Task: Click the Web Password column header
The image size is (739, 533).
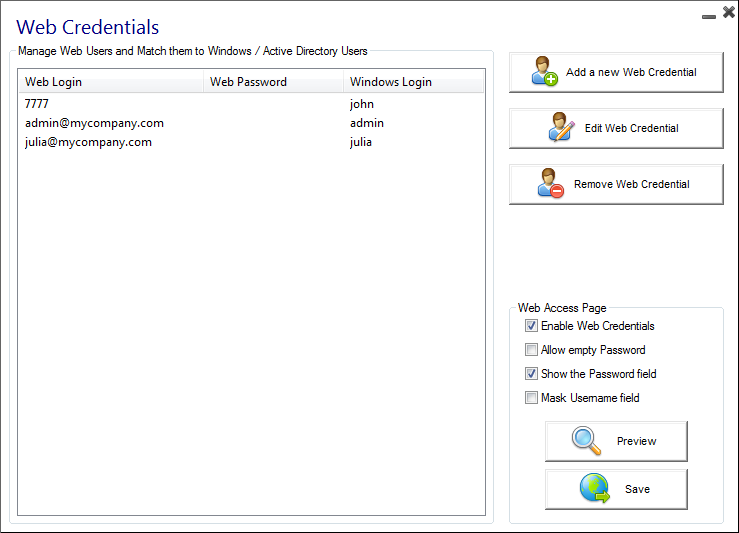Action: point(273,82)
